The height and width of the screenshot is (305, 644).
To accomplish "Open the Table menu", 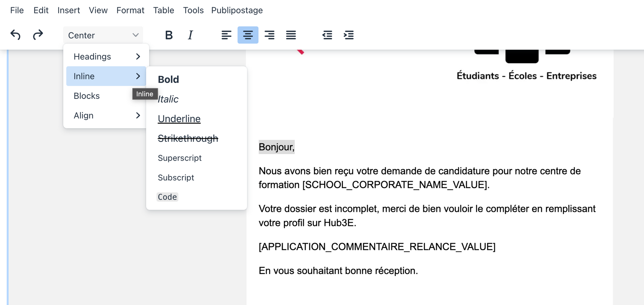I will click(x=164, y=10).
